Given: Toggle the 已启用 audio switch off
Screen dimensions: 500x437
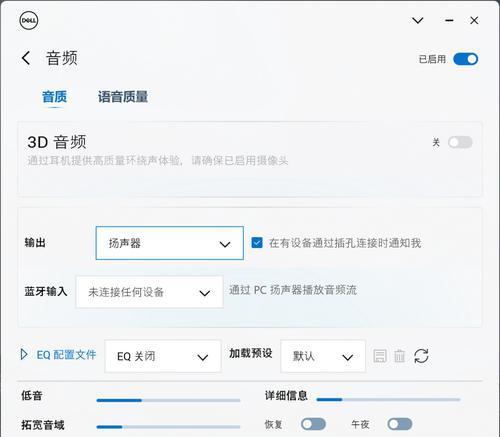Looking at the screenshot, I should pos(465,59).
